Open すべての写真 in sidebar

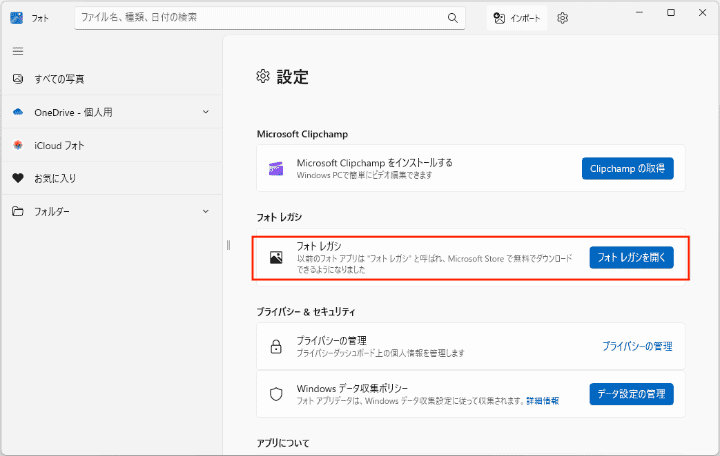click(x=112, y=79)
